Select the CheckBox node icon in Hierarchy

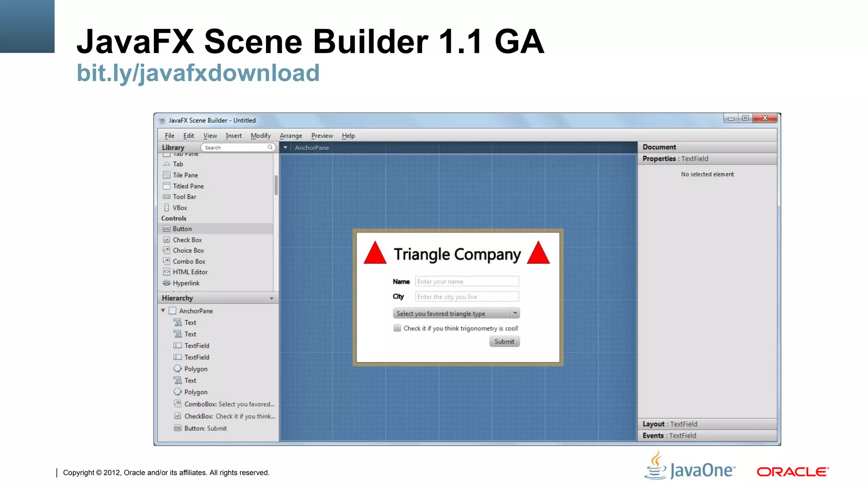pyautogui.click(x=178, y=416)
